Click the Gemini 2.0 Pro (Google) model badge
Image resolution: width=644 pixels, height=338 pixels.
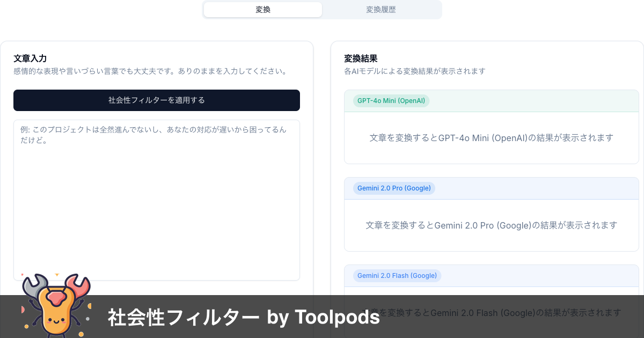[x=394, y=188]
